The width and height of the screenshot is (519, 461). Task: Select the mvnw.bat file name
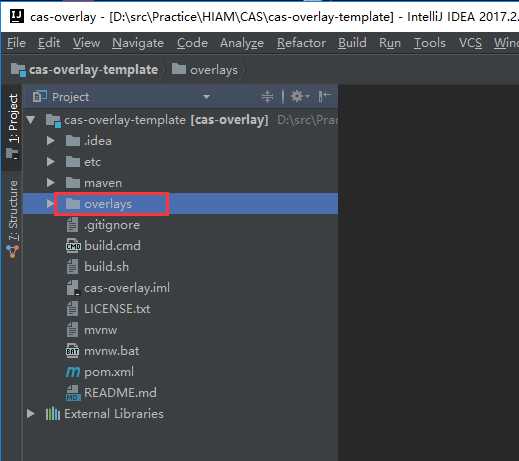(111, 351)
